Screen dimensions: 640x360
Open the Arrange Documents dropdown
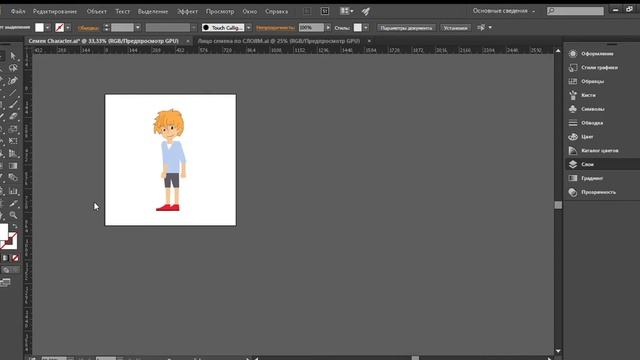[347, 11]
